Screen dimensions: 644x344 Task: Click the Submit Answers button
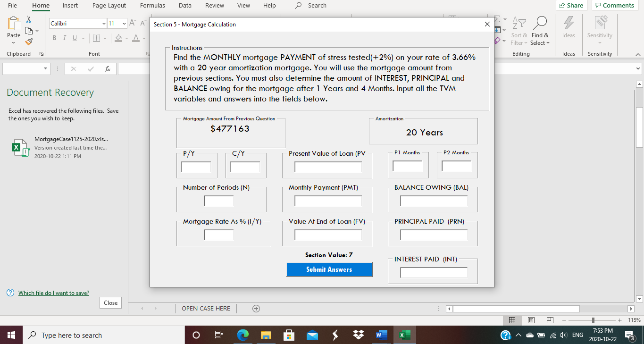(329, 269)
